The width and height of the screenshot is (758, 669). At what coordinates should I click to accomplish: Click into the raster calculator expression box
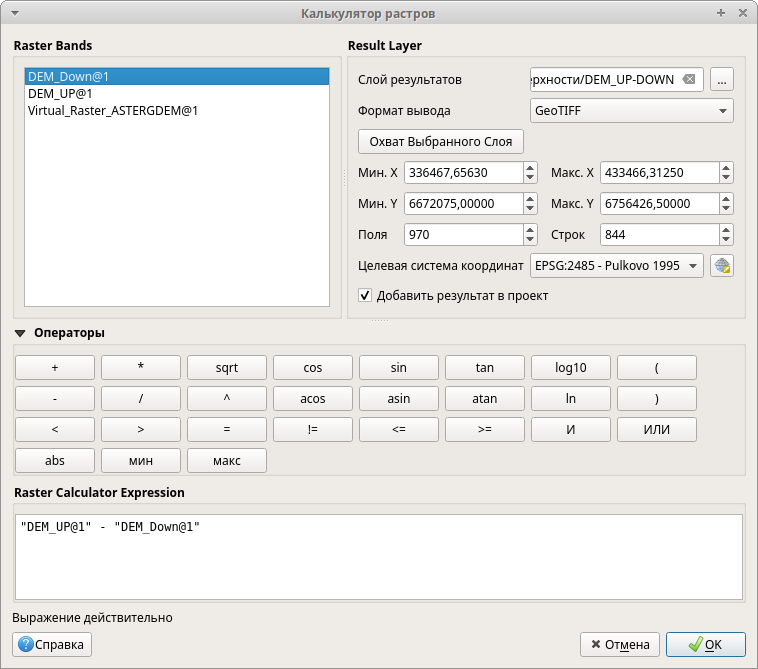pos(379,555)
